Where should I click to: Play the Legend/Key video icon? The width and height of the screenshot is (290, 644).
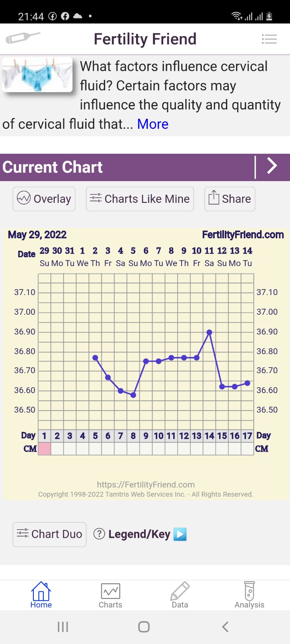[180, 534]
